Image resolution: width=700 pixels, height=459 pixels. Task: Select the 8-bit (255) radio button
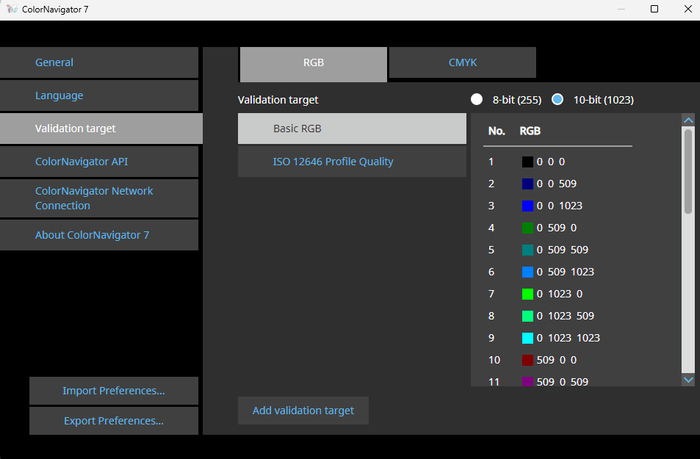pos(476,99)
